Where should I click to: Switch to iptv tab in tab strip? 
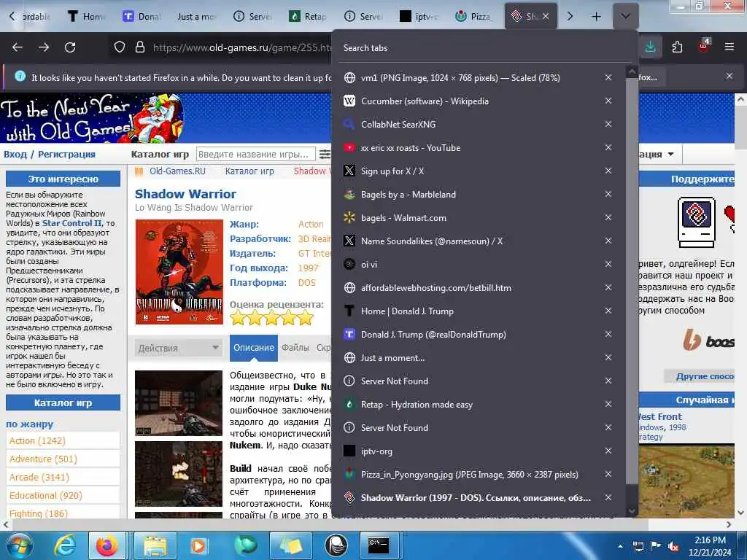click(x=419, y=17)
